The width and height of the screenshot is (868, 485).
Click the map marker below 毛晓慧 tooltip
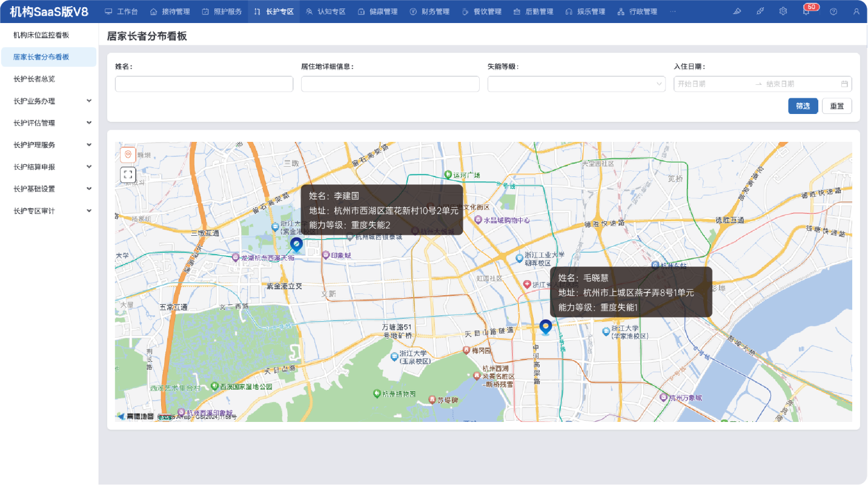click(546, 327)
